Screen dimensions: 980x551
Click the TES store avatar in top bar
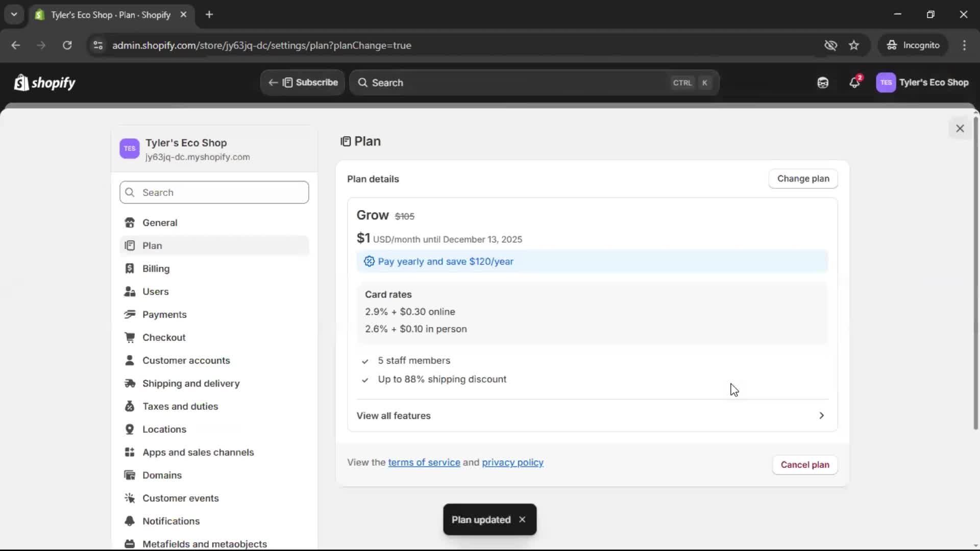click(886, 83)
